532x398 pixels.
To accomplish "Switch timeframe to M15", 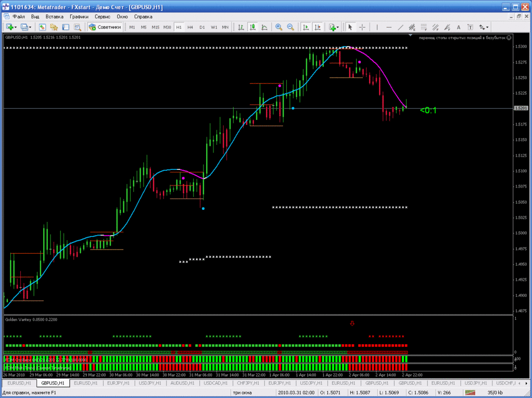I will coord(156,27).
